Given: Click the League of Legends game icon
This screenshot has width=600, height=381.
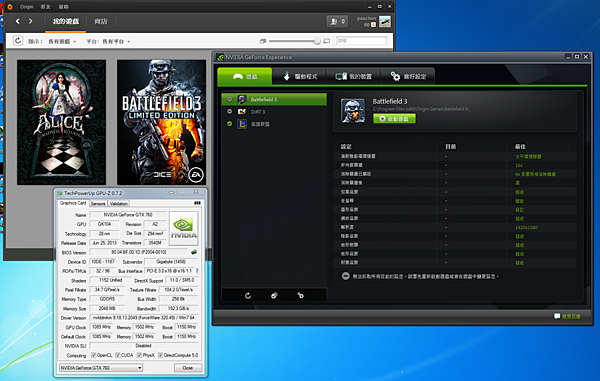Looking at the screenshot, I should point(242,124).
